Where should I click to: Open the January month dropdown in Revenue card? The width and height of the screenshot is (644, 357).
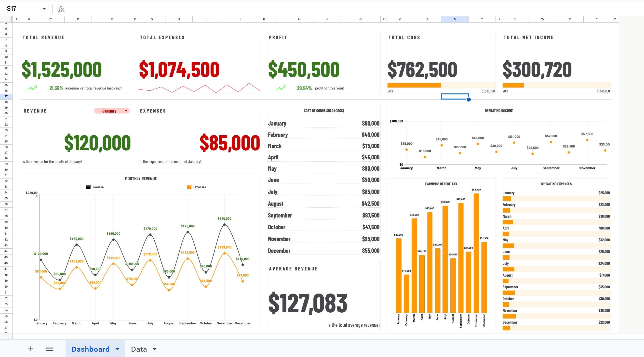(126, 111)
